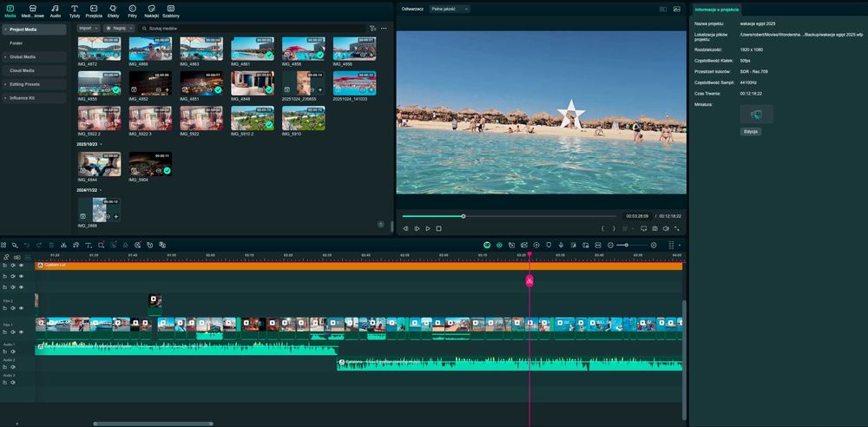Screen dimensions: 868x427
Task: Open the Import dropdown
Action: tap(88, 28)
